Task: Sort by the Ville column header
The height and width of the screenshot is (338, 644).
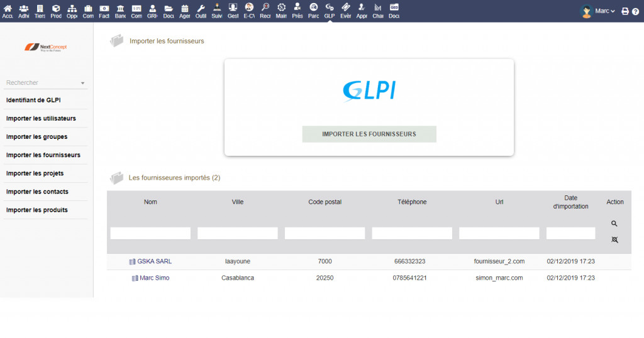Action: 237,202
